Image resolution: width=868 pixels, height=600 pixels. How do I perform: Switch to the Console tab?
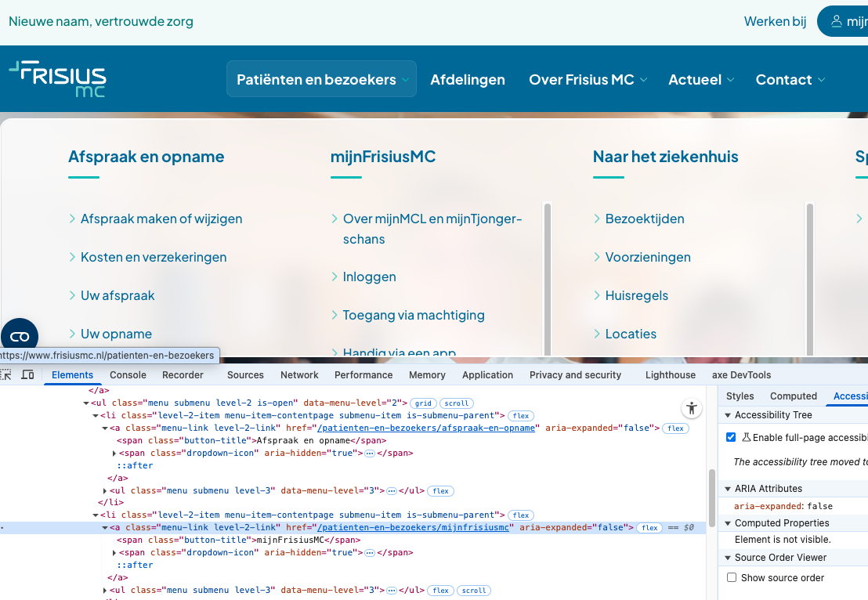click(x=128, y=374)
